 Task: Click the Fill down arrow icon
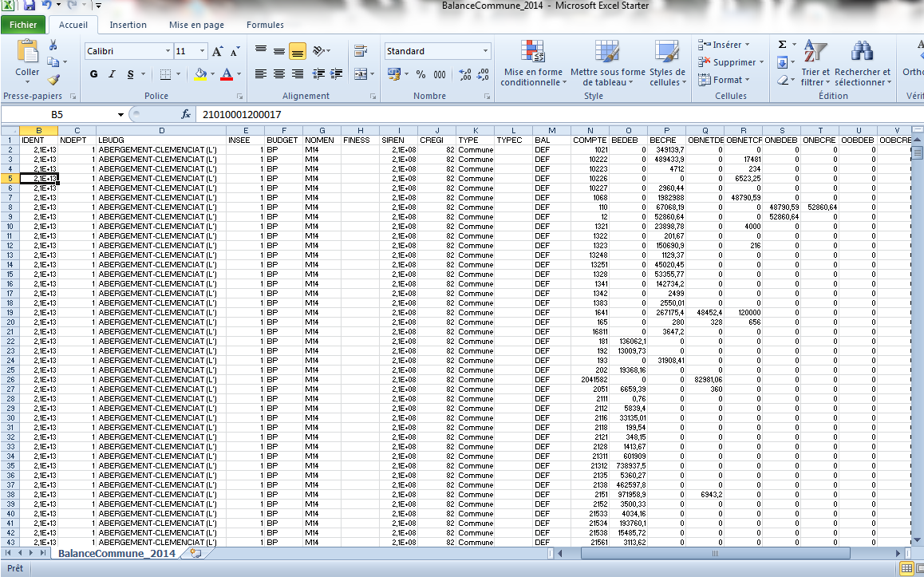[x=783, y=62]
